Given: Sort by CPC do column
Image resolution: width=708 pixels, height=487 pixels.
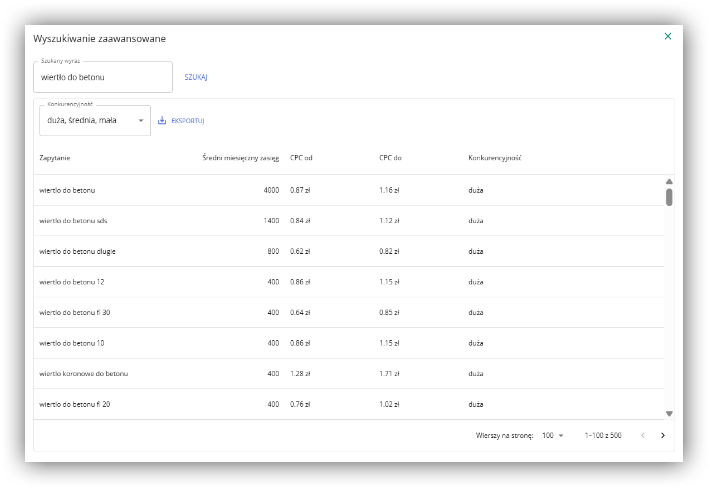Looking at the screenshot, I should pyautogui.click(x=390, y=158).
